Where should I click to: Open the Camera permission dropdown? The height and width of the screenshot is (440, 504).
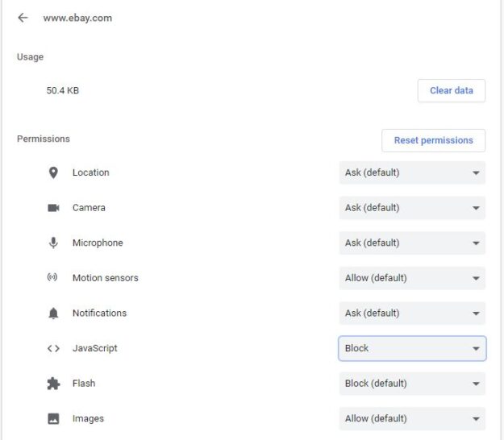(412, 208)
